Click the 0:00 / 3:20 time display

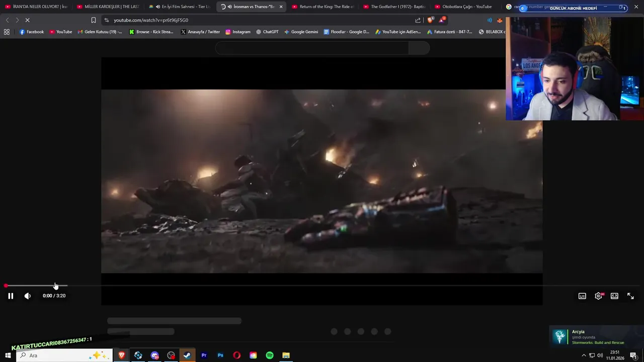pos(54,296)
